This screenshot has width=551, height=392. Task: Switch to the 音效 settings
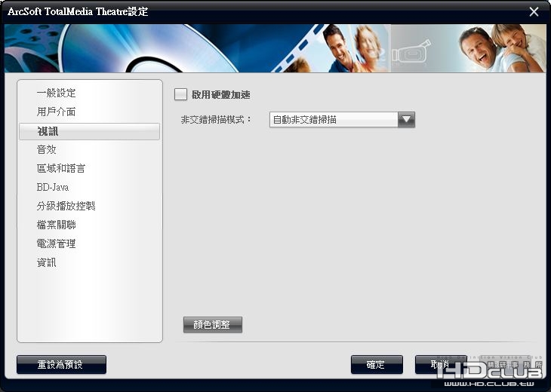pos(46,149)
